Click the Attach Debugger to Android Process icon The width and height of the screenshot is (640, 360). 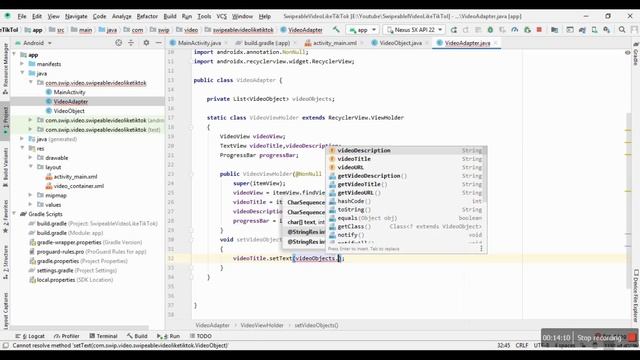pos(527,30)
